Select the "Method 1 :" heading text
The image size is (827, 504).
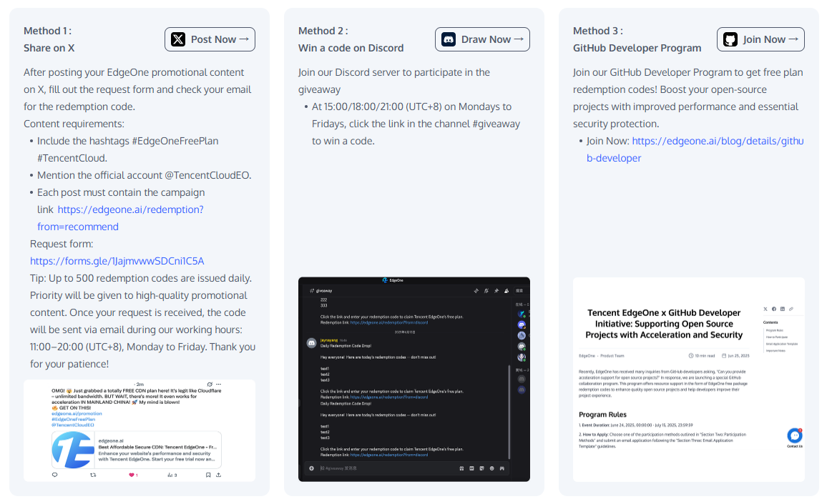[47, 31]
